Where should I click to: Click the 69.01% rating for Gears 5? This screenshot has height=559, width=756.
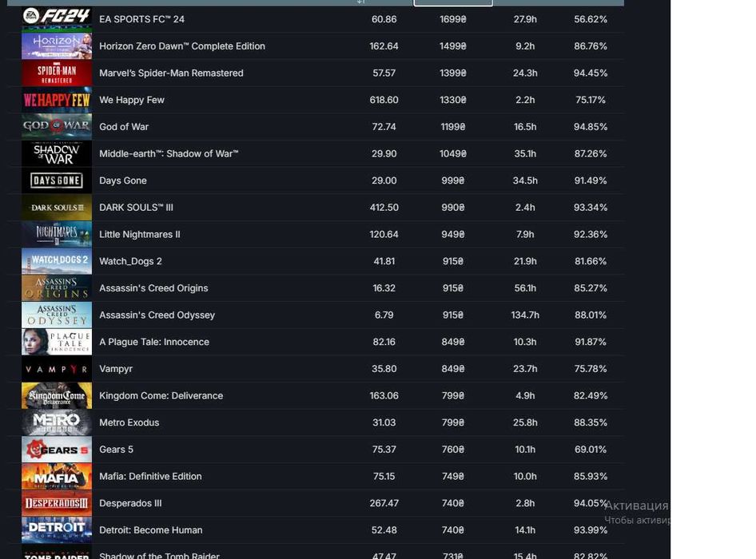(591, 450)
